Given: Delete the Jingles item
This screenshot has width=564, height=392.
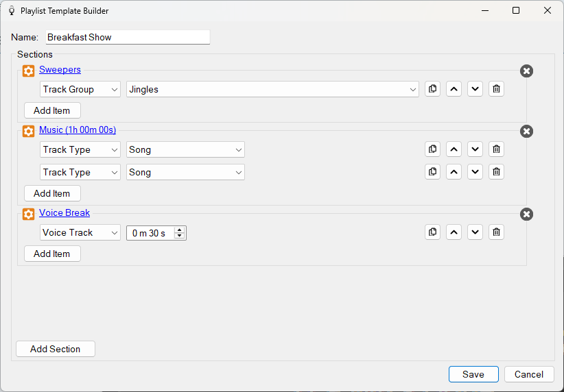Looking at the screenshot, I should pyautogui.click(x=496, y=88).
